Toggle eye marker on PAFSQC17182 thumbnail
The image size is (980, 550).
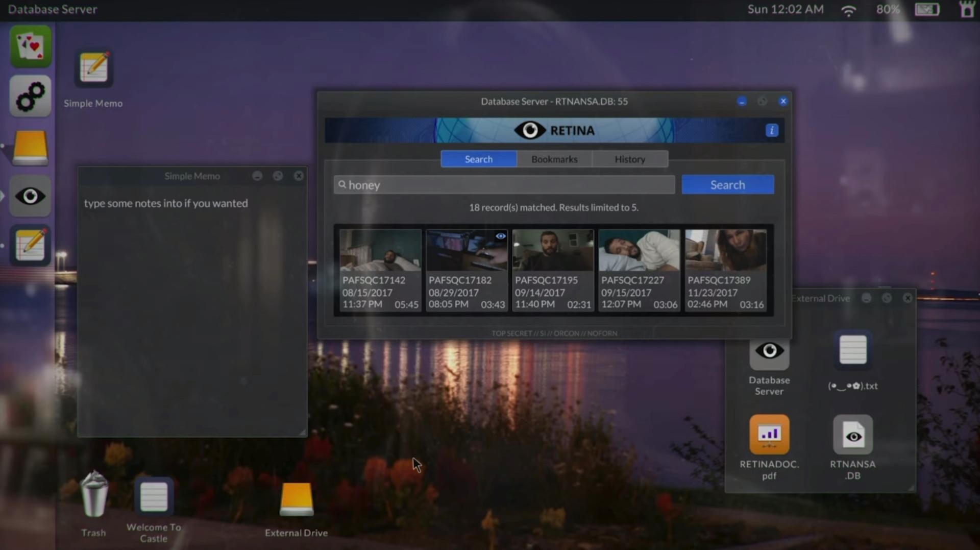(500, 236)
